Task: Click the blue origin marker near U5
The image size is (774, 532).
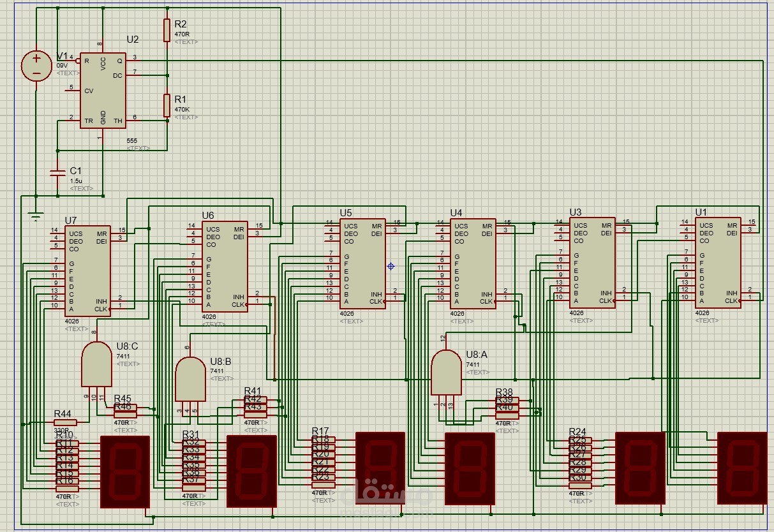Action: (x=391, y=266)
